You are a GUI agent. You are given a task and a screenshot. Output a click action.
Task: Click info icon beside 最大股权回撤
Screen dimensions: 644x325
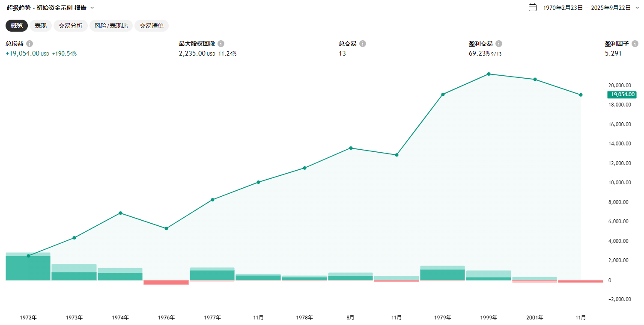[x=221, y=44]
